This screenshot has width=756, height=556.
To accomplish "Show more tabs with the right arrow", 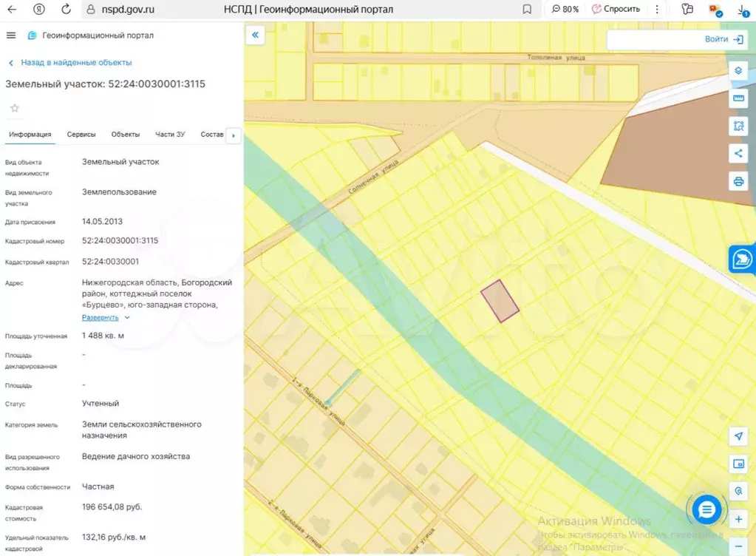I will 234,135.
